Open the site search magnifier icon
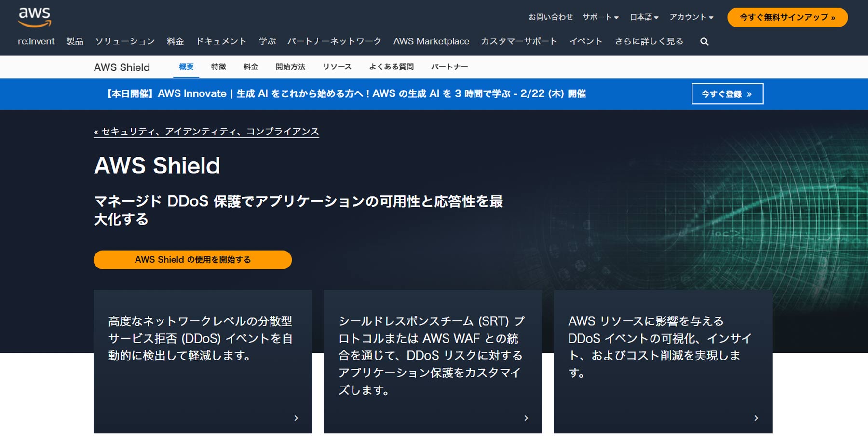The image size is (868, 440). click(x=704, y=41)
